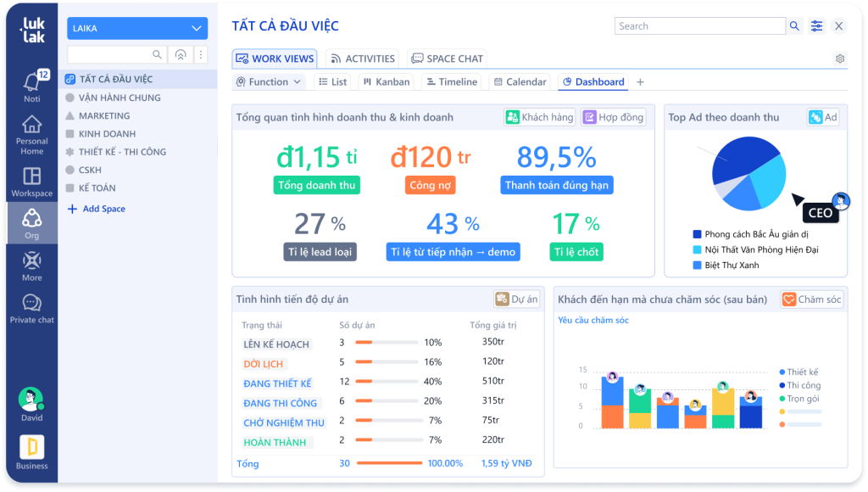
Task: Open filter settings sliders icon
Action: pyautogui.click(x=816, y=26)
